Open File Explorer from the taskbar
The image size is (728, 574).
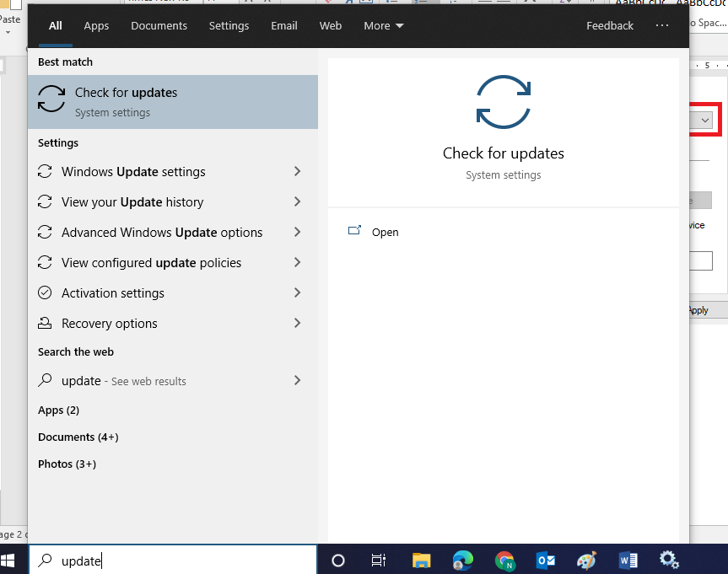pyautogui.click(x=422, y=561)
